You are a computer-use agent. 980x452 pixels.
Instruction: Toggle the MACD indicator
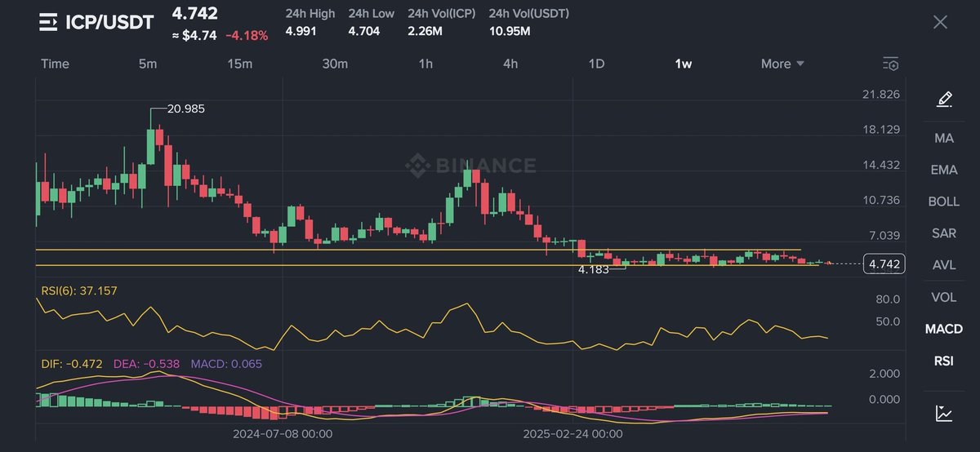pyautogui.click(x=944, y=329)
